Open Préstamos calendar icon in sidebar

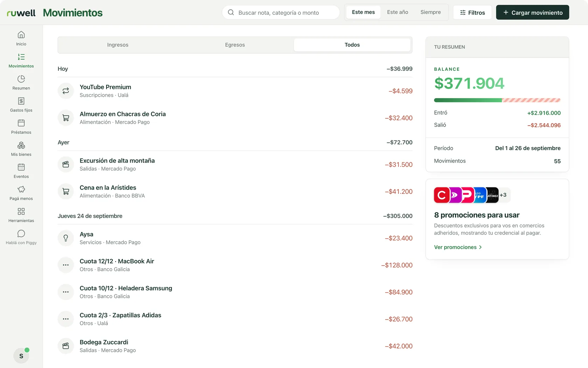tap(21, 123)
